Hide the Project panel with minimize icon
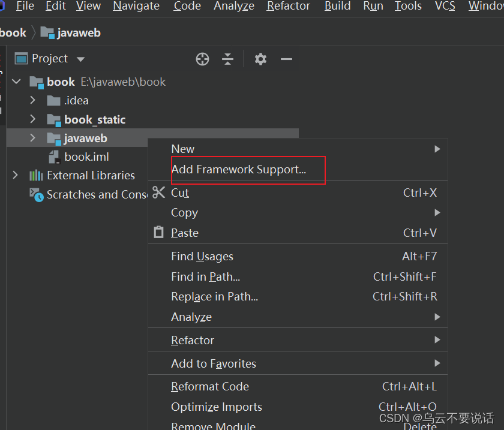 point(286,59)
